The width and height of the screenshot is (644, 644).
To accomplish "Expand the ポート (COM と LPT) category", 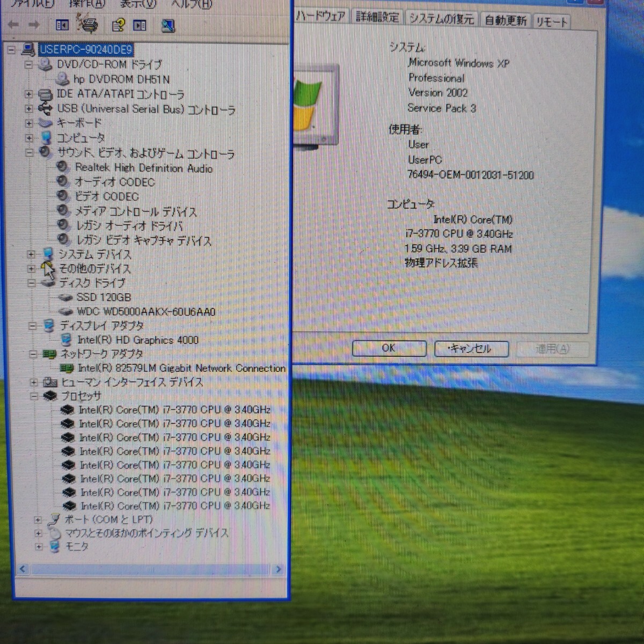I will (x=38, y=519).
